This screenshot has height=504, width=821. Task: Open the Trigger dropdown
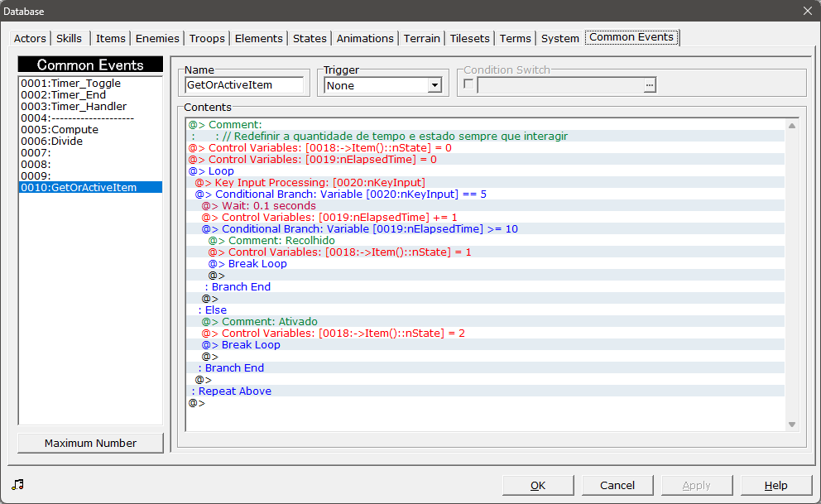435,85
